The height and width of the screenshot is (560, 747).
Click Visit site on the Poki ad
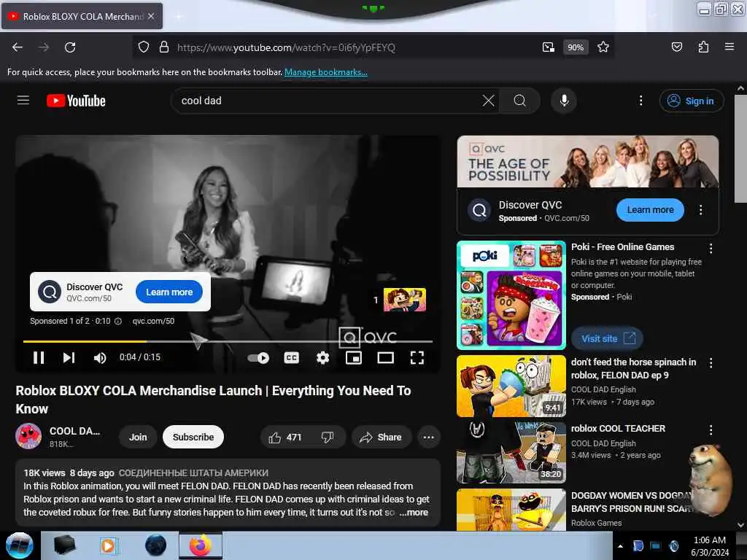pos(608,338)
